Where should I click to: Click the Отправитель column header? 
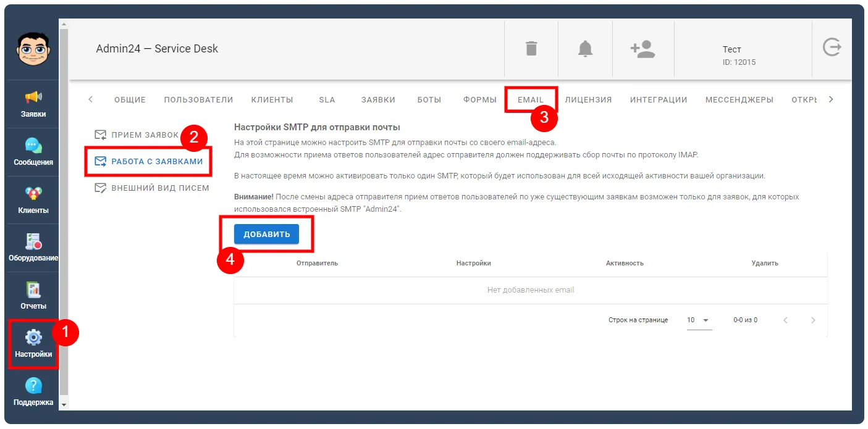tap(317, 263)
